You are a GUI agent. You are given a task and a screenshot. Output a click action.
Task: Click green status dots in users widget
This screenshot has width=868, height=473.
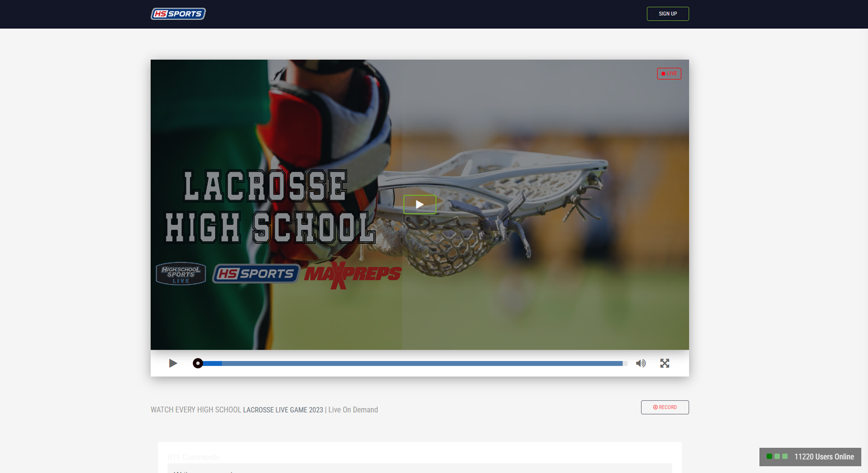777,456
